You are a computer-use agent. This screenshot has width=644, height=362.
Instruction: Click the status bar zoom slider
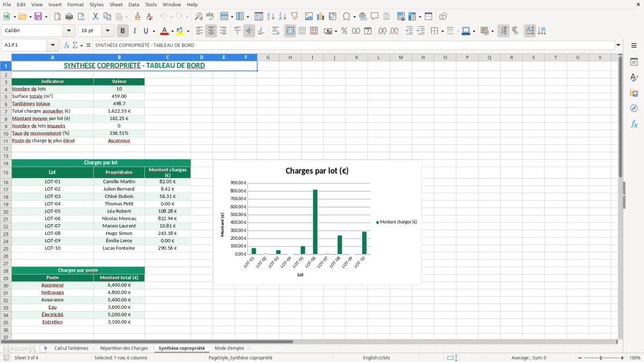pyautogui.click(x=601, y=358)
